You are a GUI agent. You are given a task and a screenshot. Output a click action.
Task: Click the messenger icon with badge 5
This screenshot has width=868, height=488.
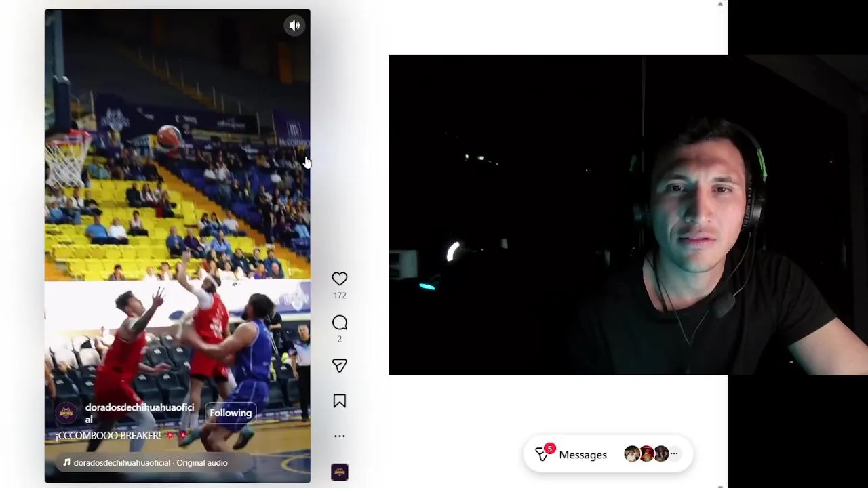pyautogui.click(x=543, y=453)
